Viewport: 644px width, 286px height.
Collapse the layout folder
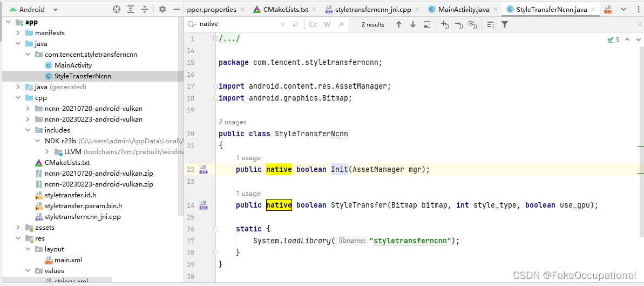coord(28,249)
